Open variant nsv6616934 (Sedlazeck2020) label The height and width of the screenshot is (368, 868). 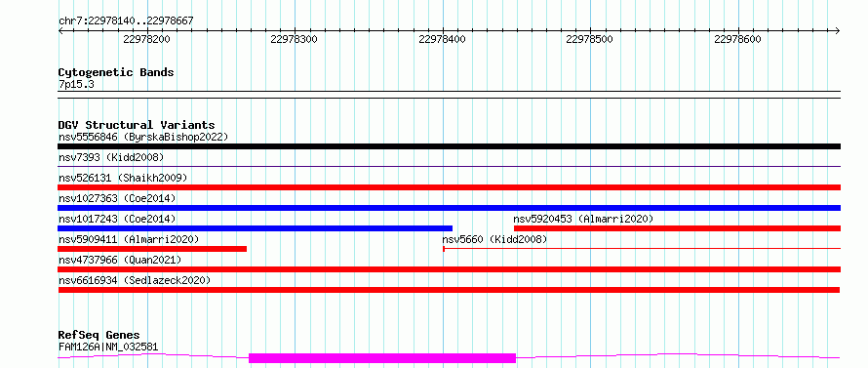point(135,280)
